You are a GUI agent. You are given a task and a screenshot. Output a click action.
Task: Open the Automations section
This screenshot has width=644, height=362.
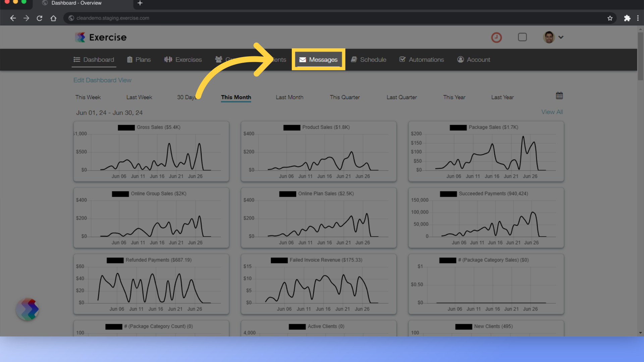click(422, 60)
